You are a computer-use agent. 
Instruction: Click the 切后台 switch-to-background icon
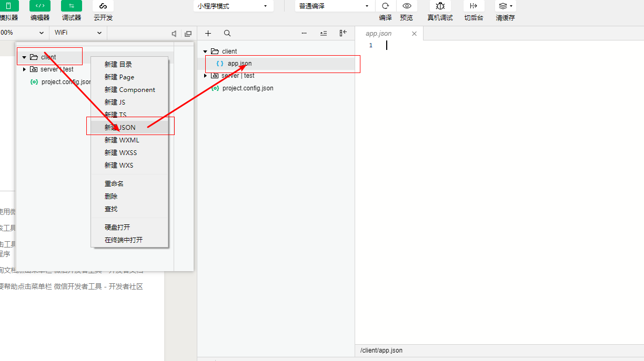pos(474,6)
